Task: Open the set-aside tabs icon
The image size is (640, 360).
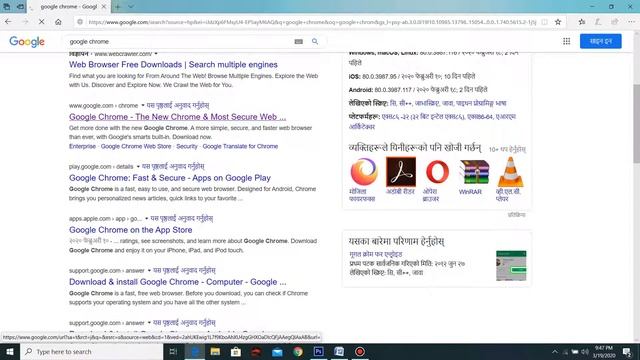Action: [7, 7]
